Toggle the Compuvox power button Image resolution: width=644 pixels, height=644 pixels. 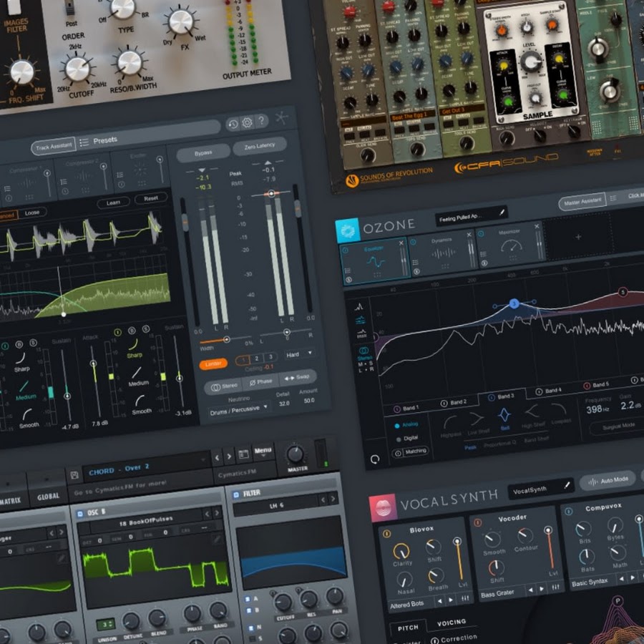click(x=568, y=512)
